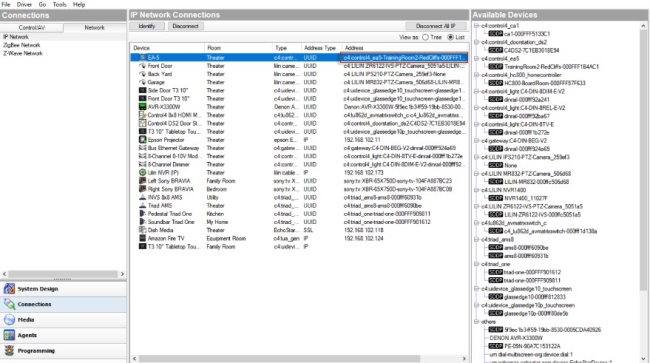This screenshot has height=363, width=650.
Task: Click the Epson Projector icon
Action: [x=143, y=140]
